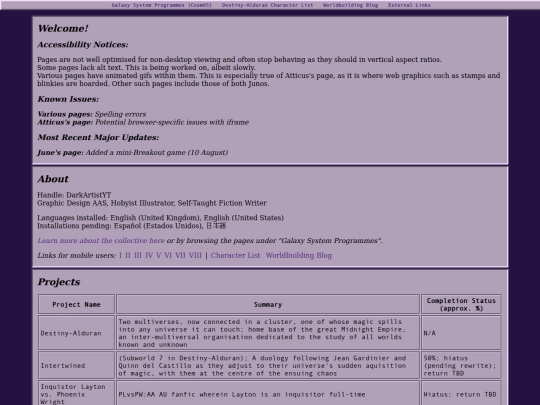This screenshot has width=540, height=405.
Task: Open mobile link I
Action: coord(120,256)
